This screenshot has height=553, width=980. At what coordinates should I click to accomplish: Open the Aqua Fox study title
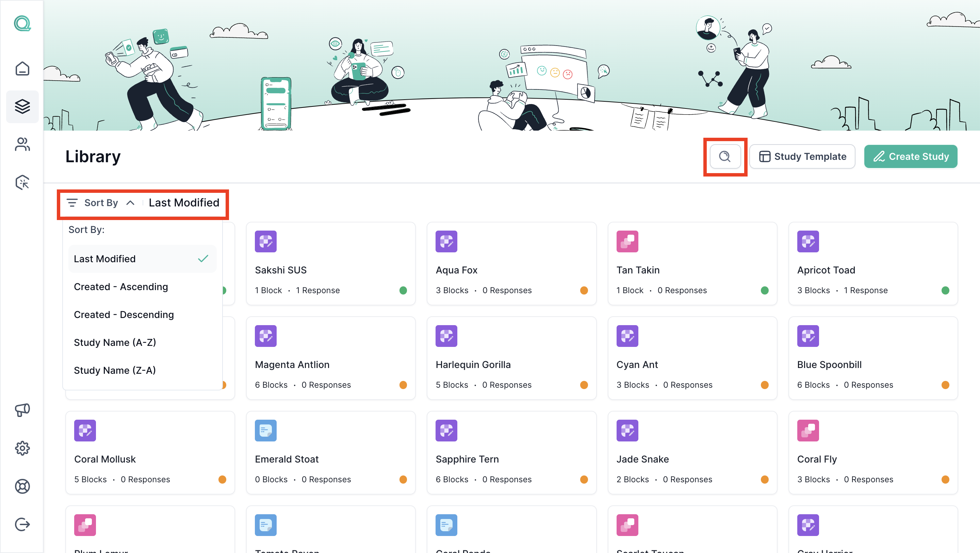456,270
